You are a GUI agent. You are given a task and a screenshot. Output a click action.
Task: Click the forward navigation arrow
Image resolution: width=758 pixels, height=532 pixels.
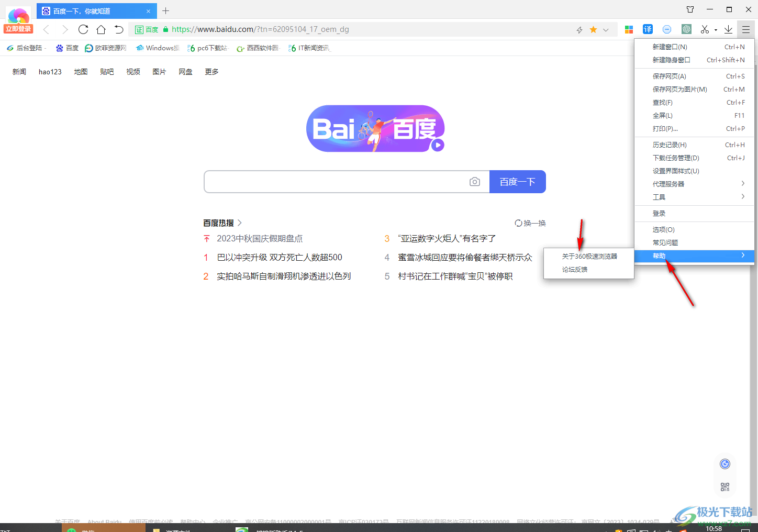64,29
